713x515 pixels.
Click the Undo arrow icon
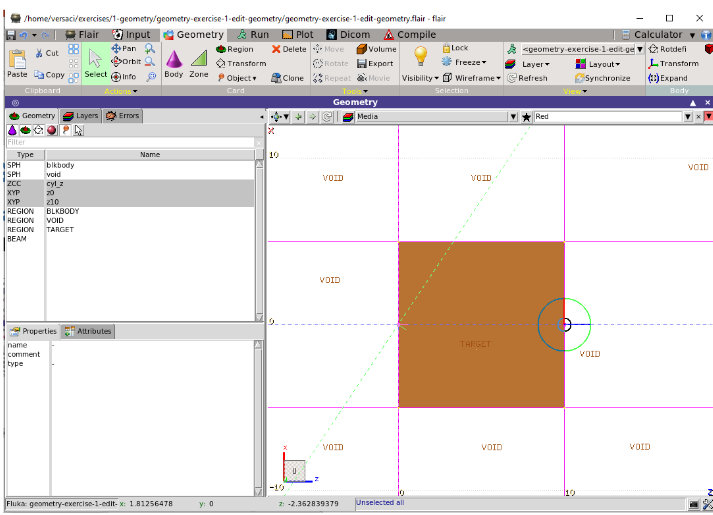(24, 35)
